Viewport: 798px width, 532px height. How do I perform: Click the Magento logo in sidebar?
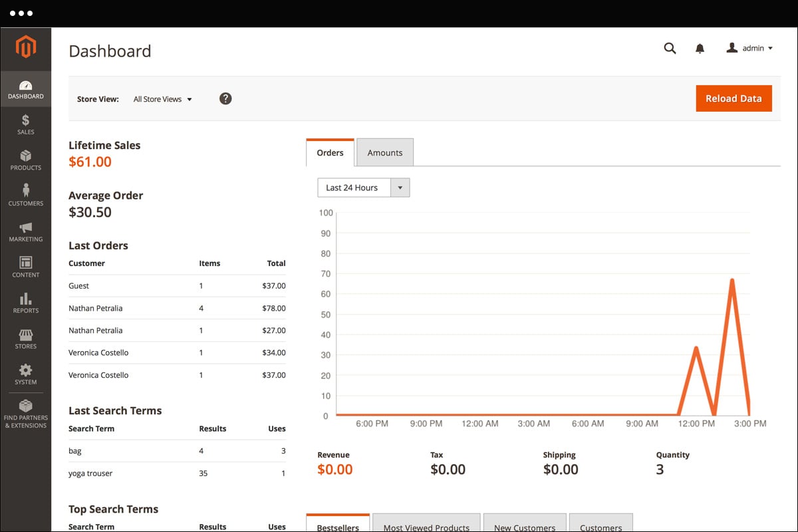(x=25, y=47)
